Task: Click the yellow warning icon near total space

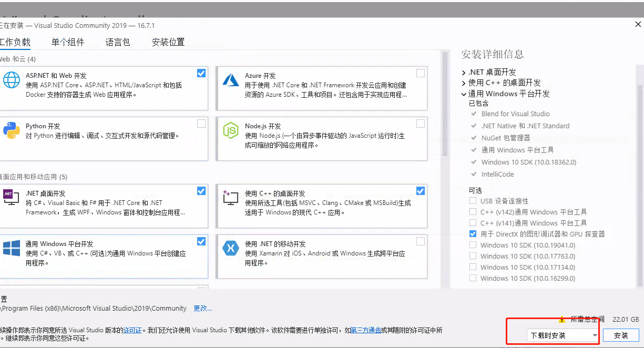Action: pos(562,319)
